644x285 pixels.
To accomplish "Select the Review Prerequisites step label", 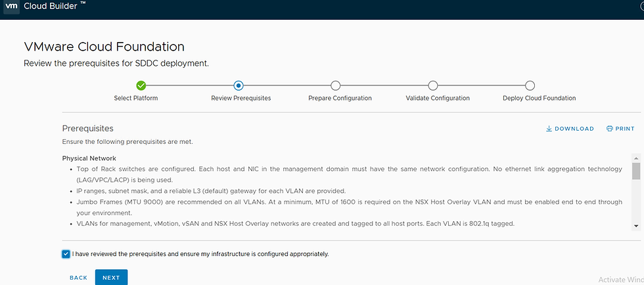I will [241, 99].
